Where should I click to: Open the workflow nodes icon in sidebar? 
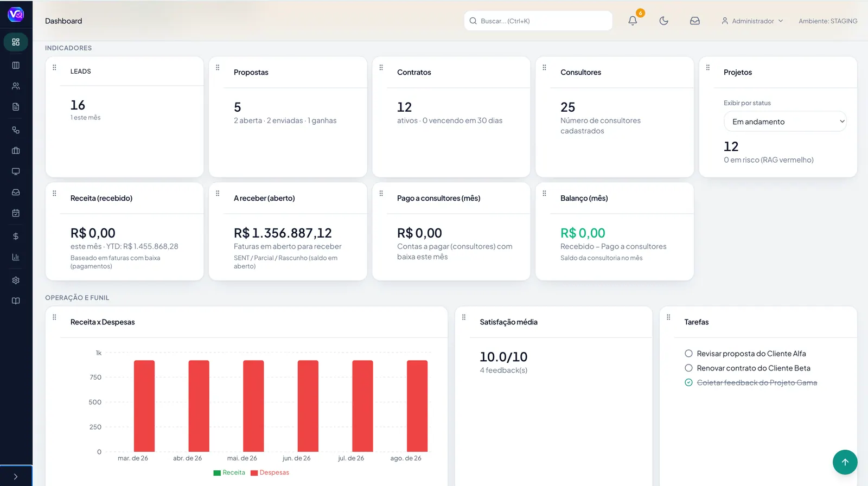pyautogui.click(x=16, y=130)
